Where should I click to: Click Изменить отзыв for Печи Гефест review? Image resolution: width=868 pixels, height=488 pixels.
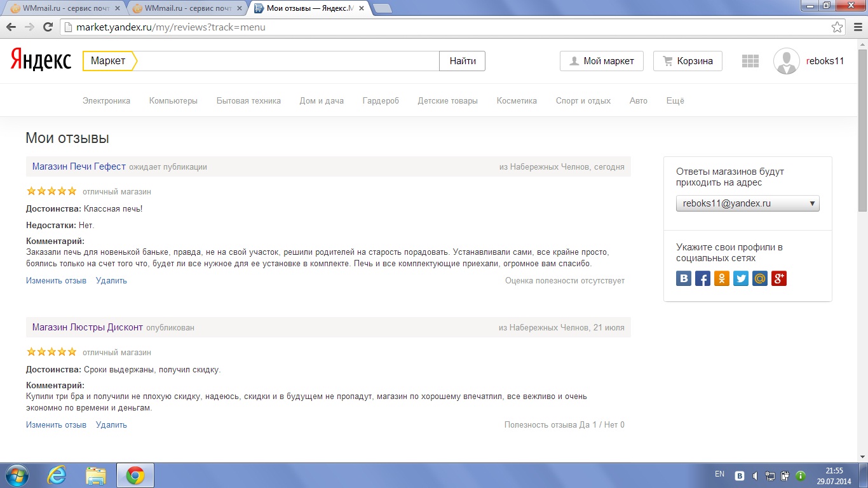pyautogui.click(x=56, y=280)
